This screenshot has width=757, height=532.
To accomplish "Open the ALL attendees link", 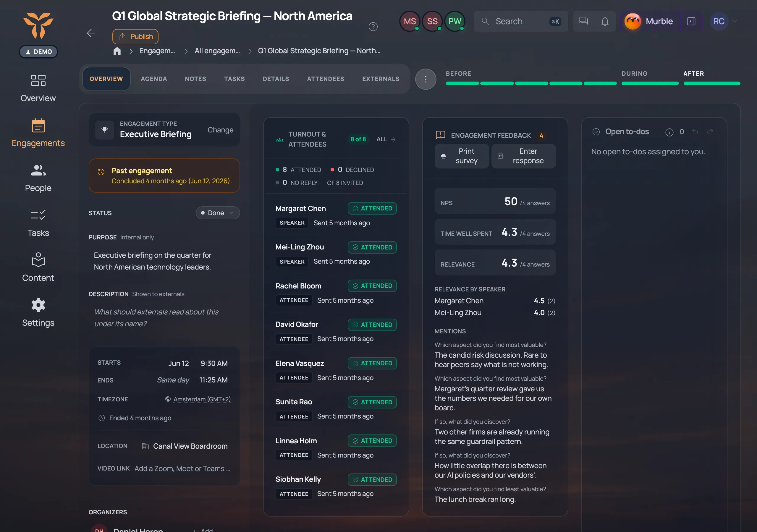I will 386,139.
